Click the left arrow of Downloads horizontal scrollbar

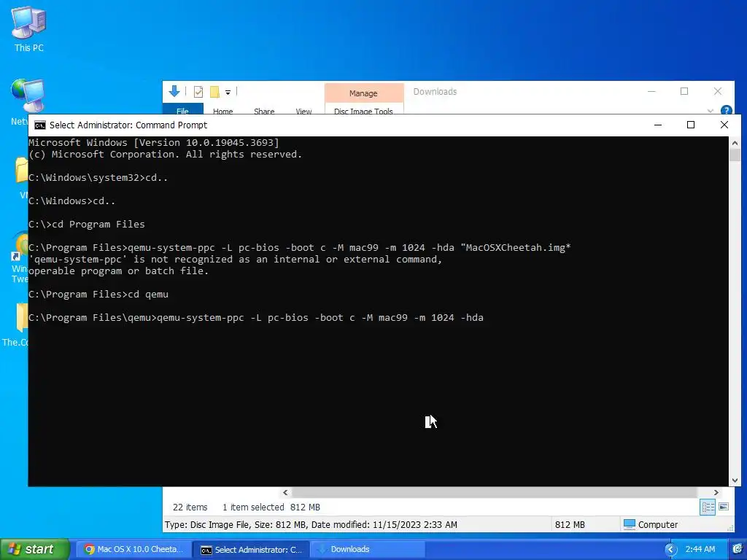click(285, 492)
